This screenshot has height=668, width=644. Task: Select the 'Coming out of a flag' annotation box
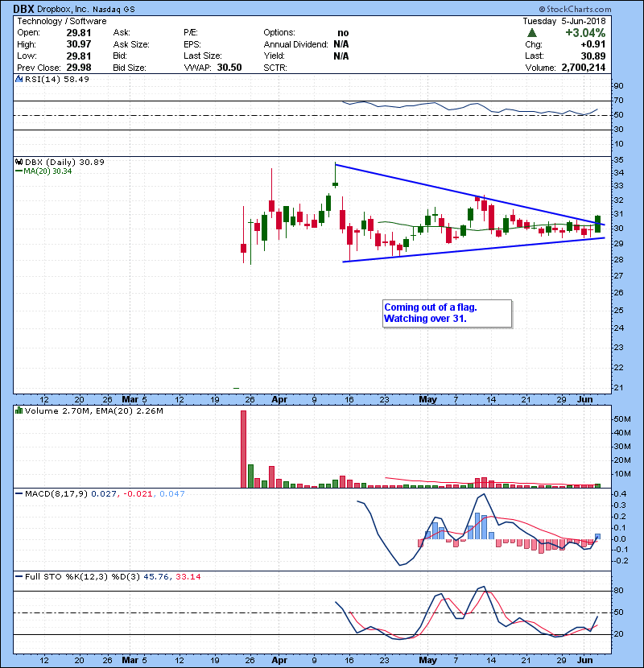[x=447, y=314]
